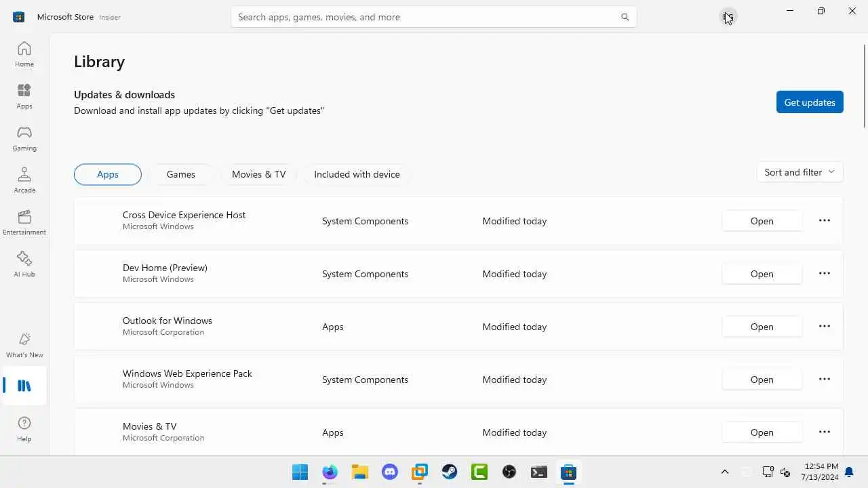Open Windows Web Experience Pack
868x488 pixels.
point(762,380)
